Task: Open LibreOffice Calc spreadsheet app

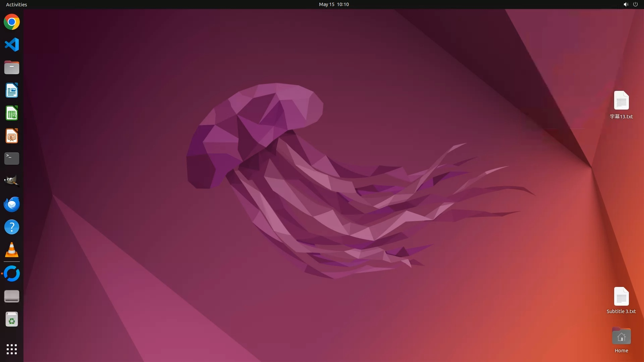Action: [12, 113]
